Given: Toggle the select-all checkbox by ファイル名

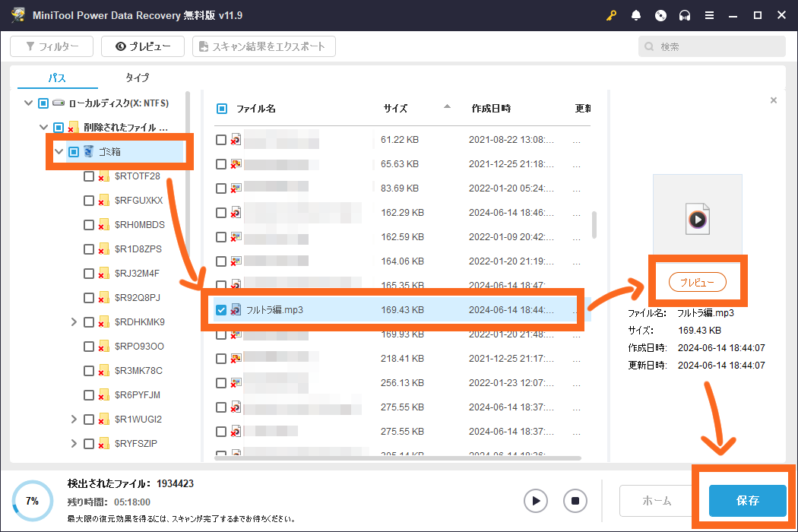Looking at the screenshot, I should pos(222,109).
